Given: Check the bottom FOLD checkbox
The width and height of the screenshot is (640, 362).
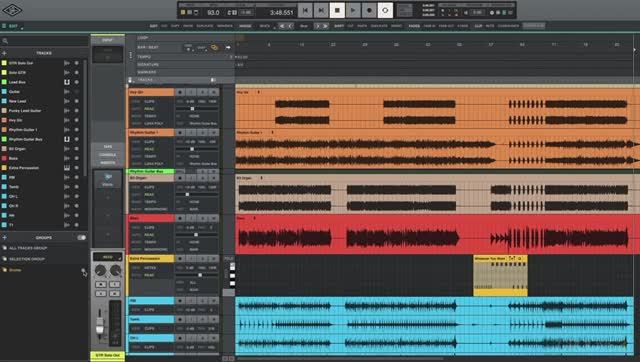Looking at the screenshot, I should [232, 284].
